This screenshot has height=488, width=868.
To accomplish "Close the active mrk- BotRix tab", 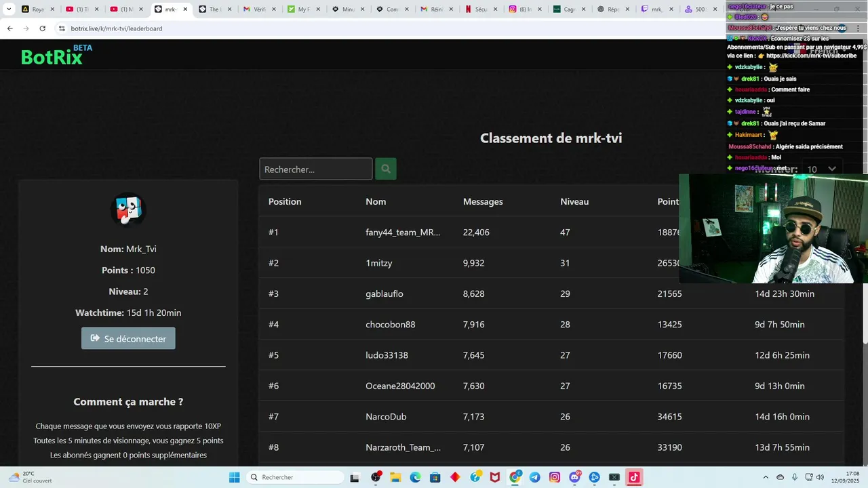I will click(185, 9).
